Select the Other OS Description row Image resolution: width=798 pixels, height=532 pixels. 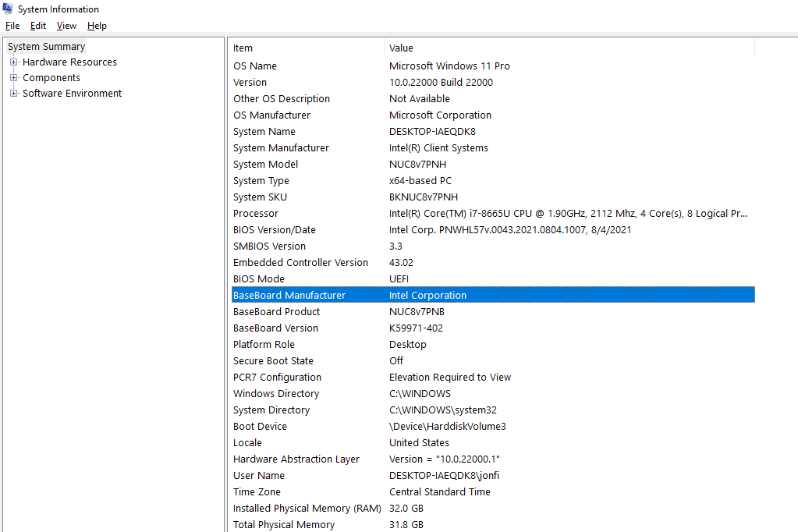coord(493,99)
